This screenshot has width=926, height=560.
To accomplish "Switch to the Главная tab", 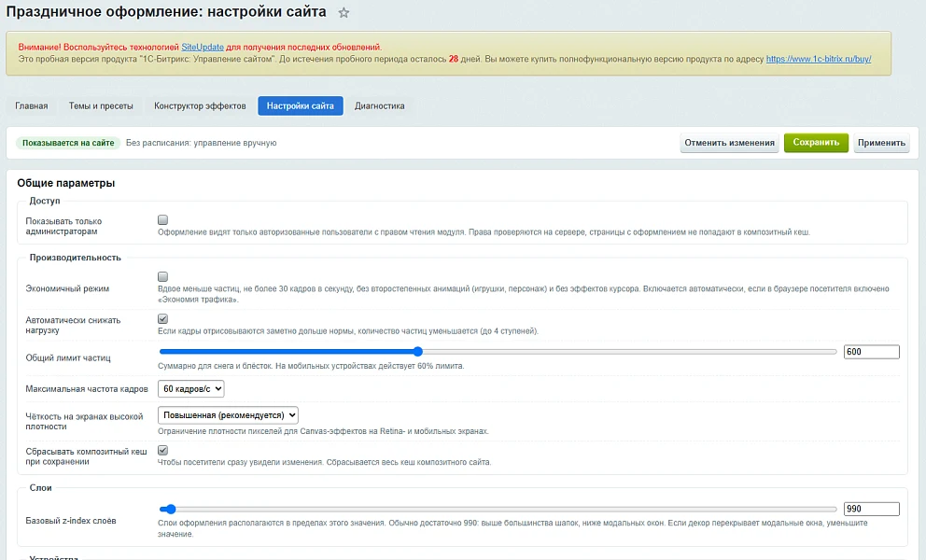I will (32, 105).
